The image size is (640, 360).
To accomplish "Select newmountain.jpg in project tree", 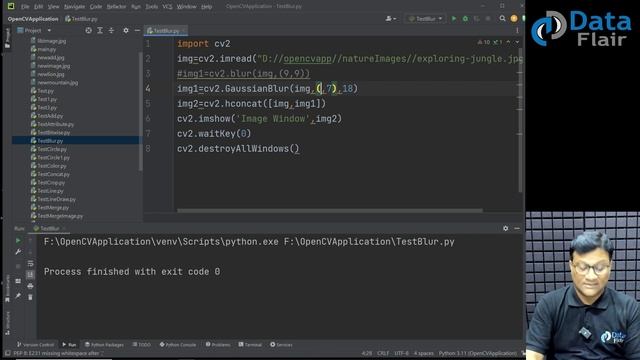I will tap(57, 82).
